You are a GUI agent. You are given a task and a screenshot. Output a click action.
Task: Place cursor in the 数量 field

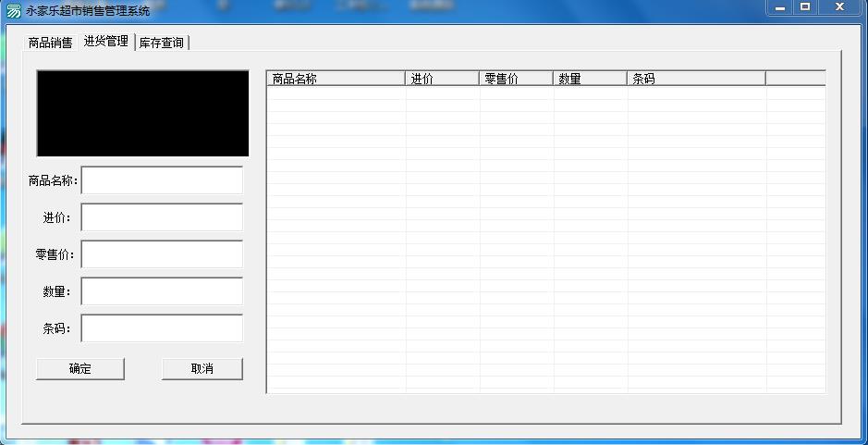pyautogui.click(x=162, y=291)
